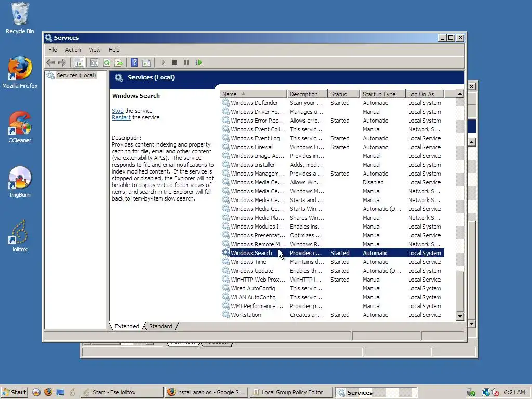Select the WinHTTP Web Proxy service row
The height and width of the screenshot is (399, 532).
(332, 280)
